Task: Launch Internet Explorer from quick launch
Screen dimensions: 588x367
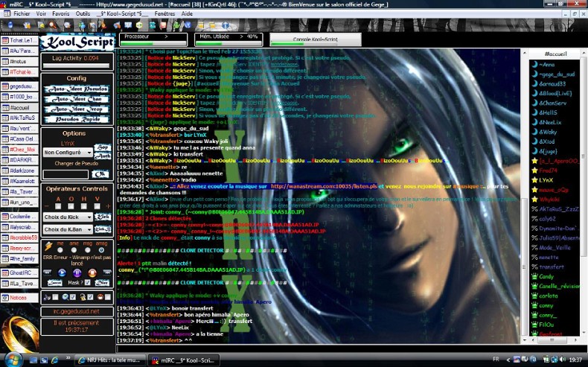Action: click(x=55, y=360)
